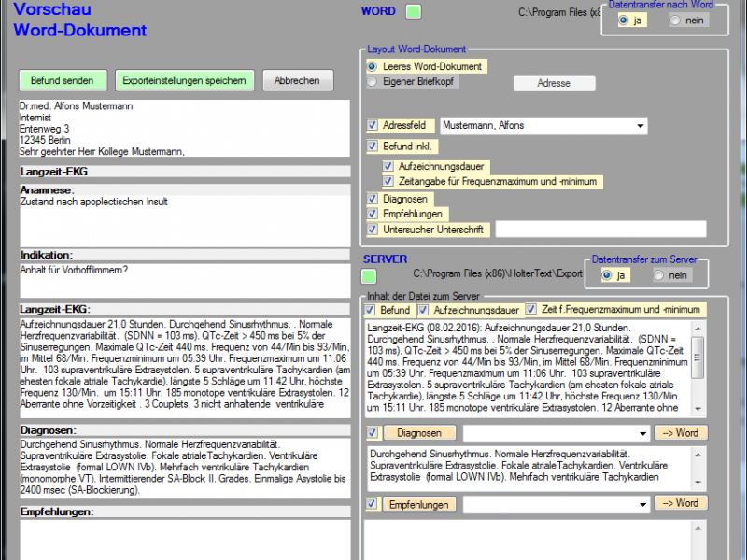
Task: Toggle Aufzeichnungsdauer checkbox in server content
Action: coord(423,311)
